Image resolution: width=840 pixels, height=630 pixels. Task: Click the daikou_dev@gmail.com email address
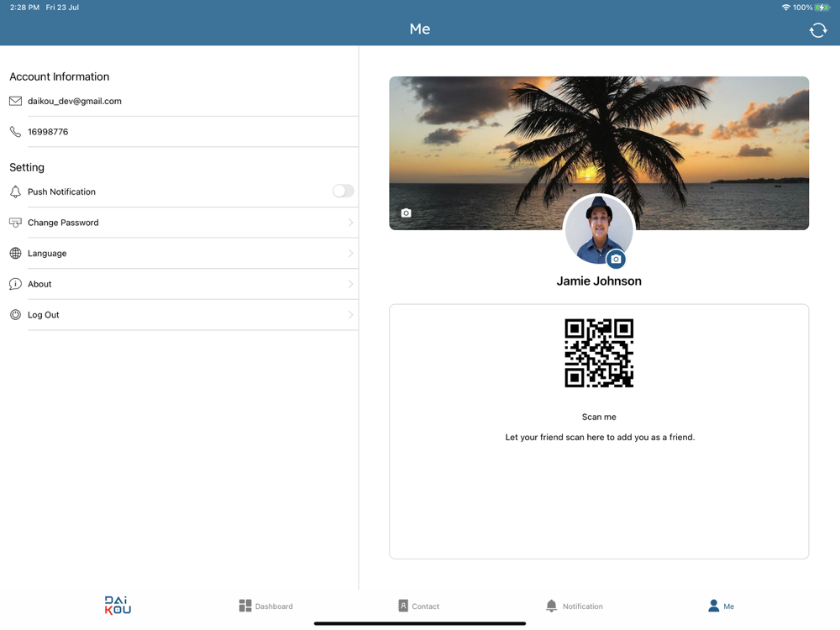pyautogui.click(x=75, y=102)
